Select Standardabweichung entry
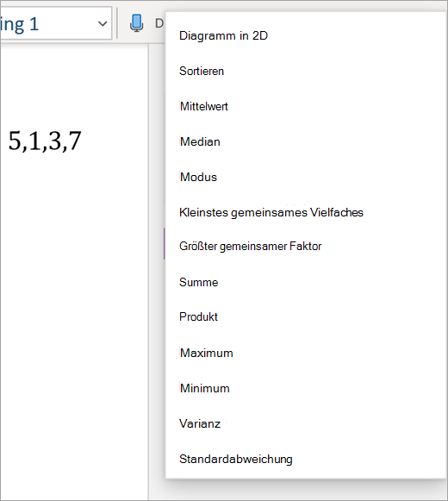This screenshot has width=448, height=501. point(236,459)
